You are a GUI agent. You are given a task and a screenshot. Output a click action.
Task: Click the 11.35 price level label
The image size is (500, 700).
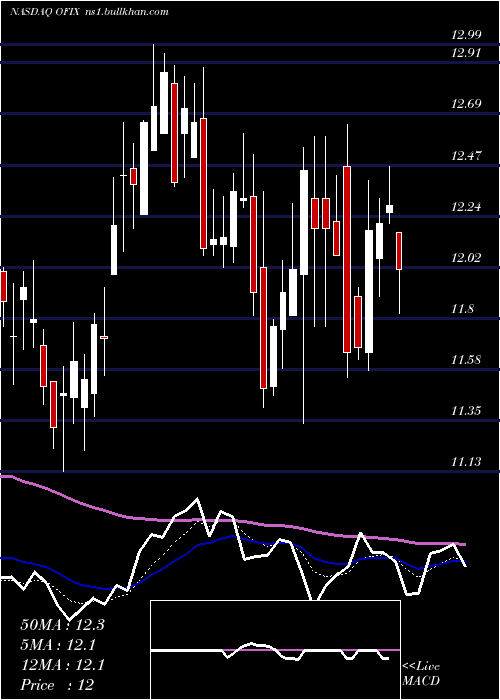[x=466, y=410]
